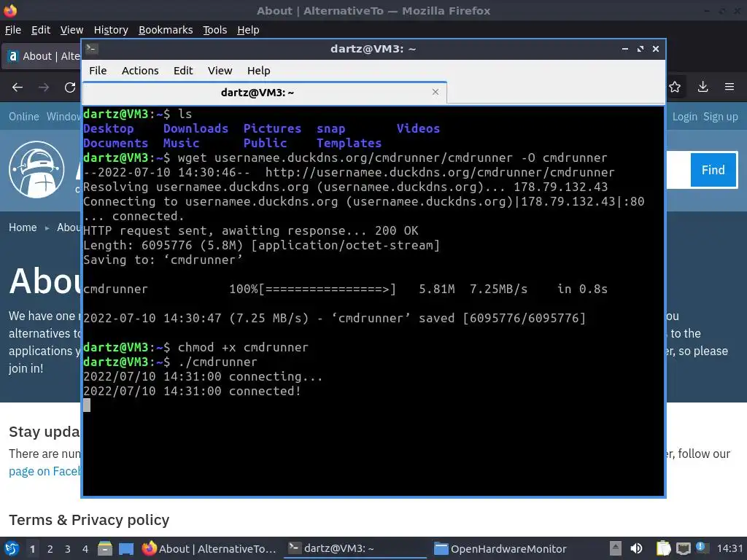Open terminal View menu
The height and width of the screenshot is (560, 747).
pos(220,71)
